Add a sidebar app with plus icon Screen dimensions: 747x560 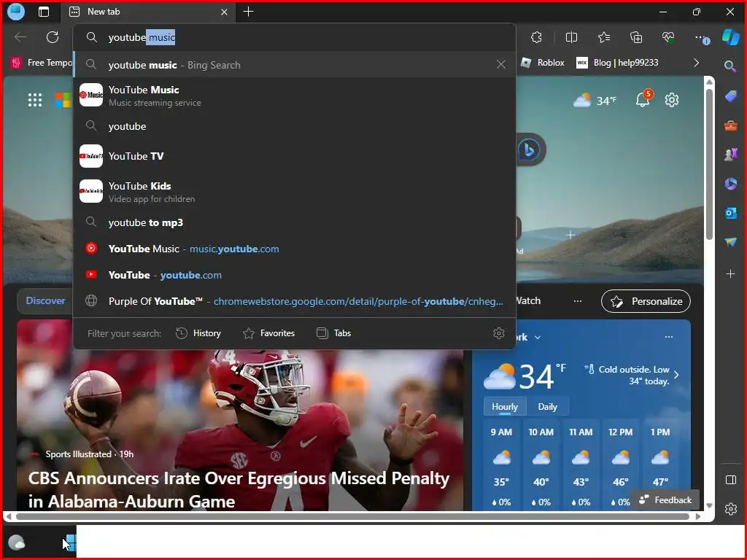730,274
